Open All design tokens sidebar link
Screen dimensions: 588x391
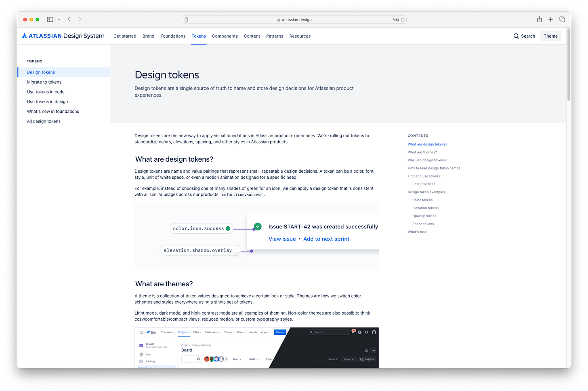tap(44, 121)
